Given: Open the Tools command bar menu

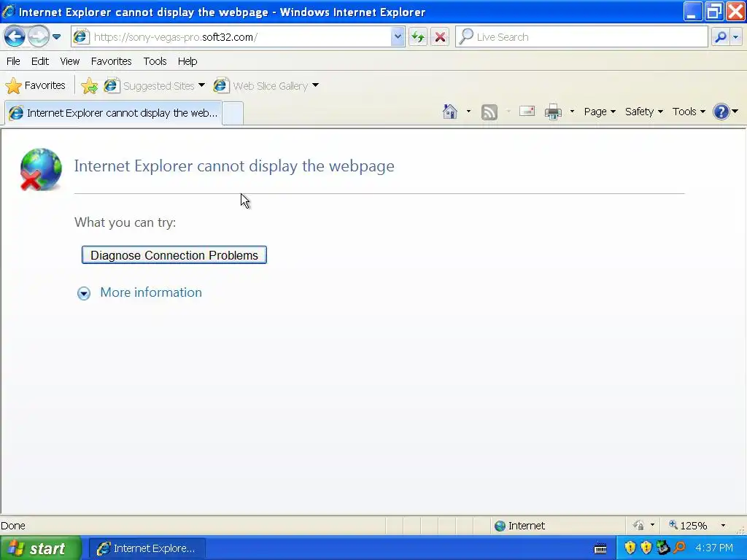Looking at the screenshot, I should 689,112.
